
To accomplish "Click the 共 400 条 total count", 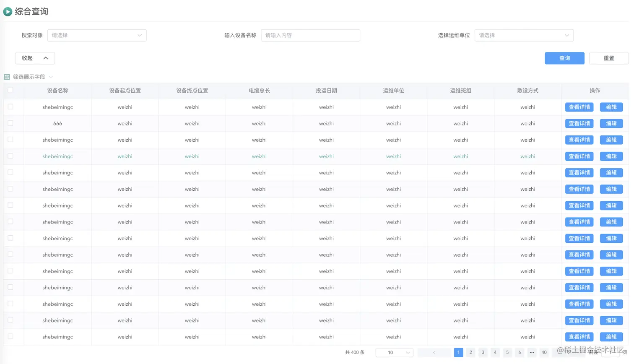I will click(x=355, y=352).
